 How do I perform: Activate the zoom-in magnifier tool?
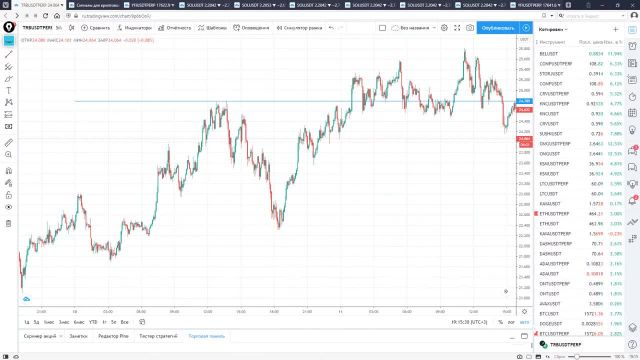point(9,155)
